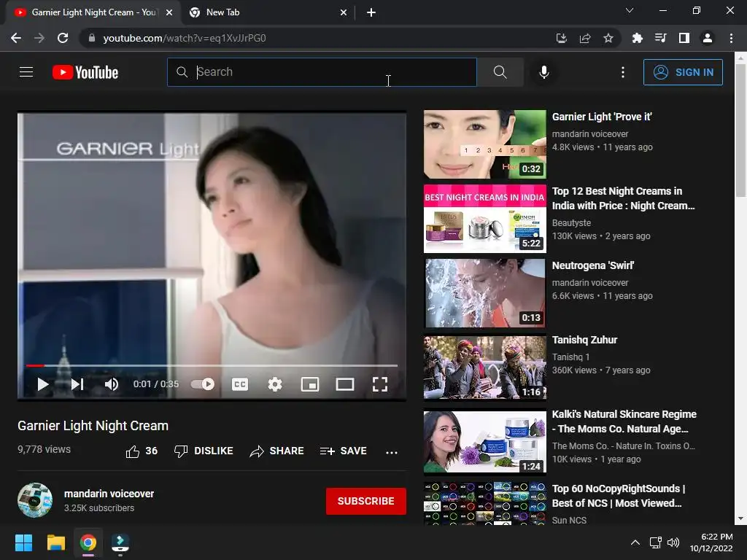Image resolution: width=747 pixels, height=560 pixels.
Task: Reload the current page
Action: click(63, 38)
